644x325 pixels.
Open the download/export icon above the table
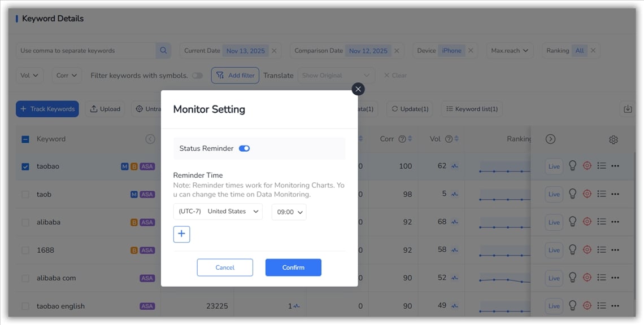click(628, 108)
